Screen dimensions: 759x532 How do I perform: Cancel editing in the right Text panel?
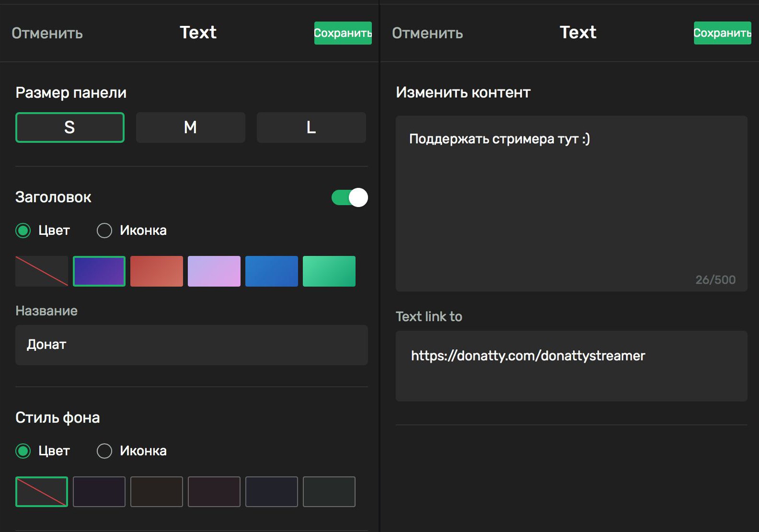[427, 33]
